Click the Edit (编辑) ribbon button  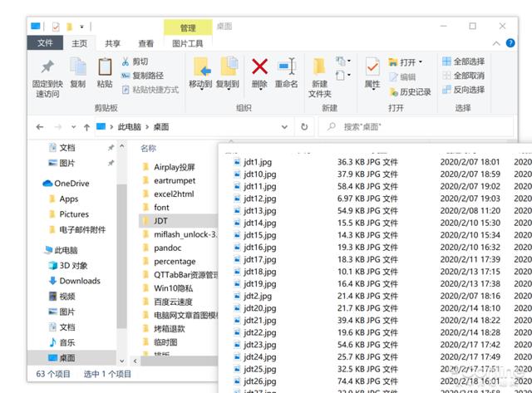402,77
